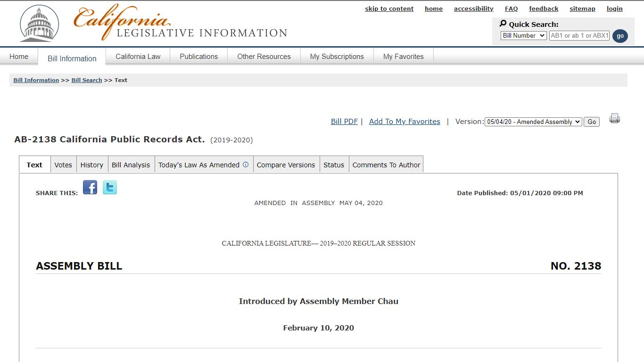Click the FAQ link
Screen dimensions: 644x362
(x=511, y=8)
